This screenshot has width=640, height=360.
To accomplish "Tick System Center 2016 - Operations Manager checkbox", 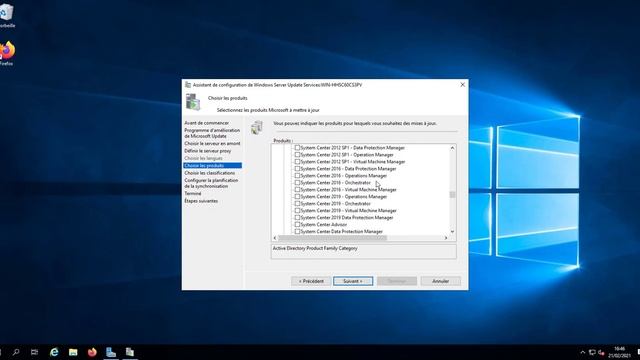I will tap(297, 176).
